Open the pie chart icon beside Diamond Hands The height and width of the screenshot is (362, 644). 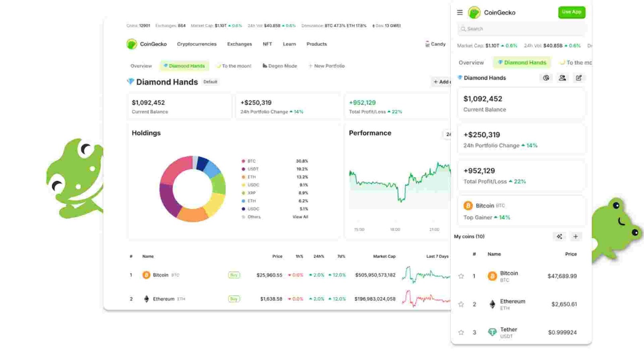click(x=546, y=78)
